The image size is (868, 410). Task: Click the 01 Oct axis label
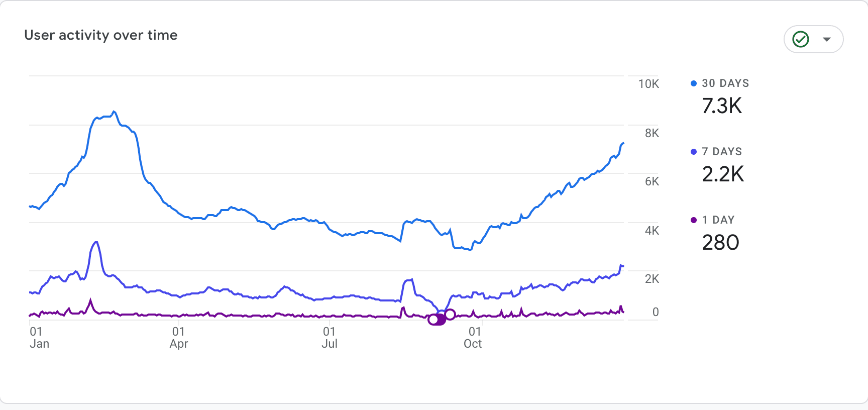(473, 338)
